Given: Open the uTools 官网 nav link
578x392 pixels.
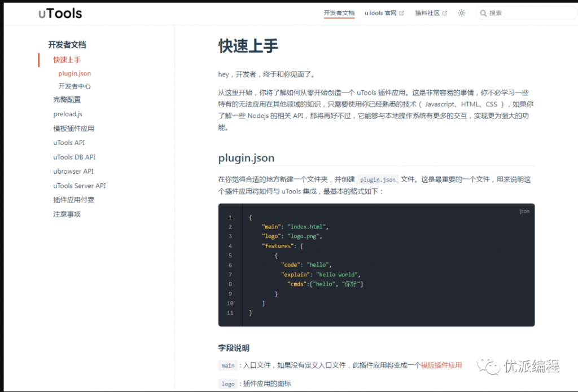Looking at the screenshot, I should (380, 13).
